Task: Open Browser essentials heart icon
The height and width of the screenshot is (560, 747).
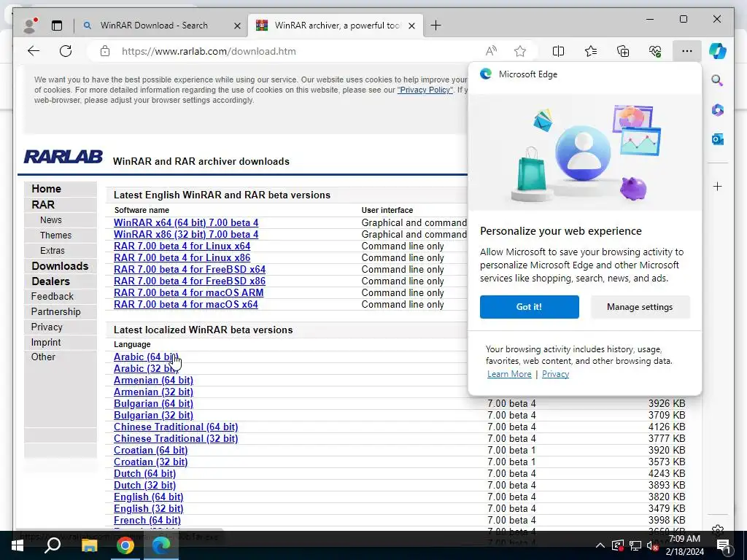Action: (655, 51)
